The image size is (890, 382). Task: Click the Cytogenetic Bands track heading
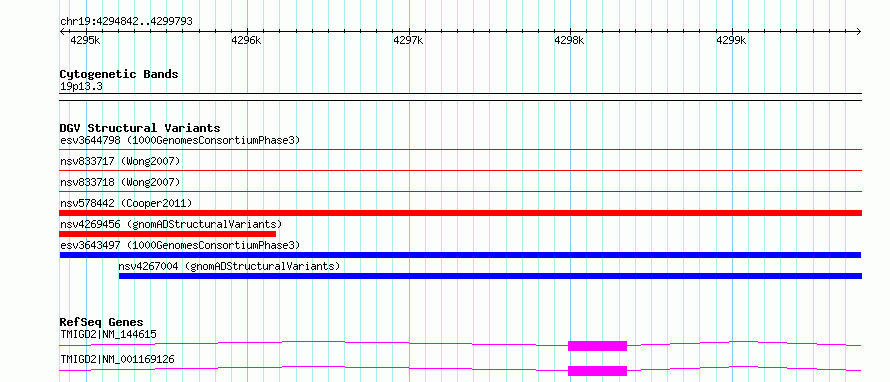pyautogui.click(x=119, y=74)
